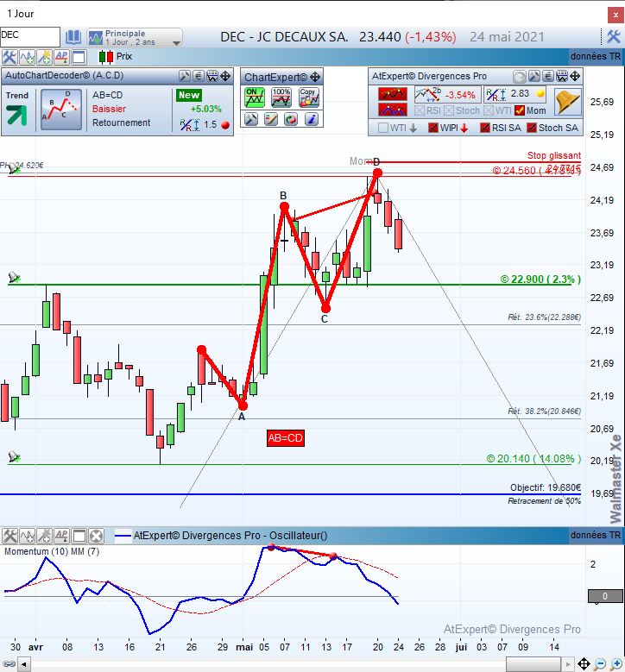
Task: Zoom in with plus magnifier icon
Action: [616, 664]
